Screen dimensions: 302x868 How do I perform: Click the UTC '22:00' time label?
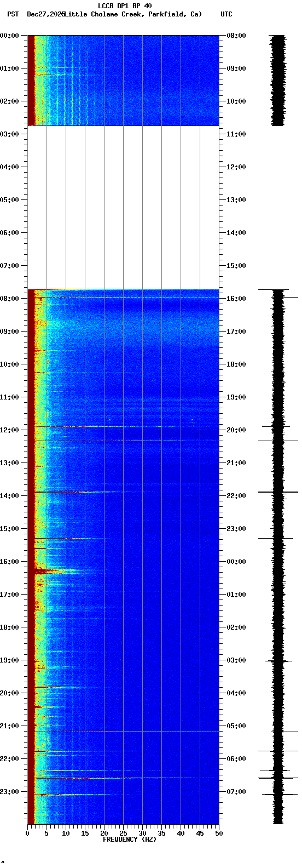[236, 496]
